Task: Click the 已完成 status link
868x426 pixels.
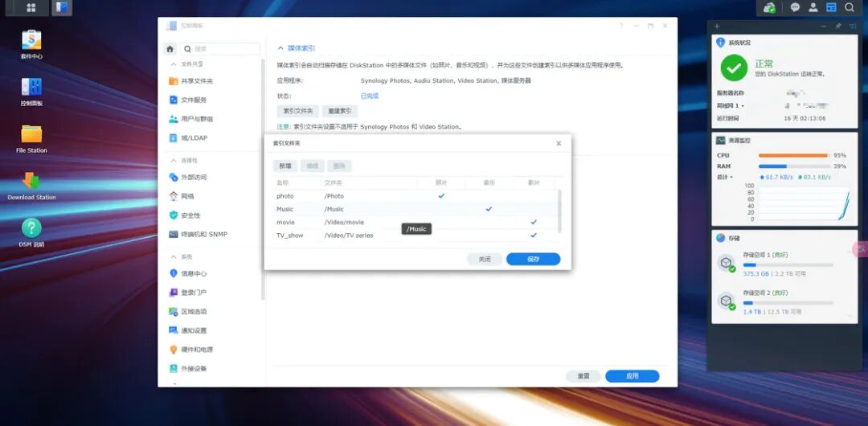Action: [x=369, y=96]
